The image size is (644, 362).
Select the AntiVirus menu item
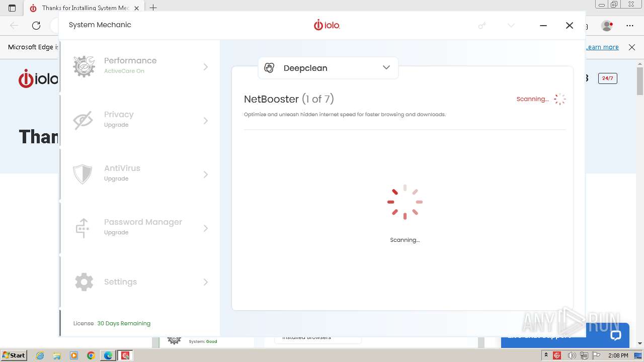[x=140, y=174]
